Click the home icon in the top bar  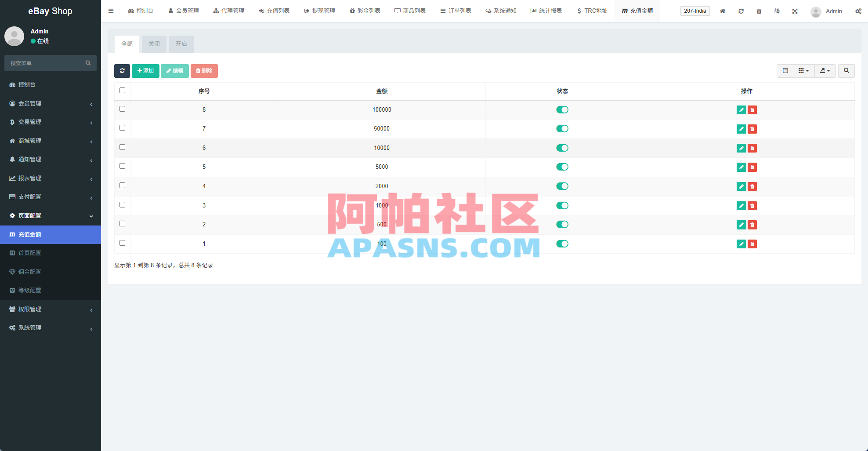(x=723, y=11)
